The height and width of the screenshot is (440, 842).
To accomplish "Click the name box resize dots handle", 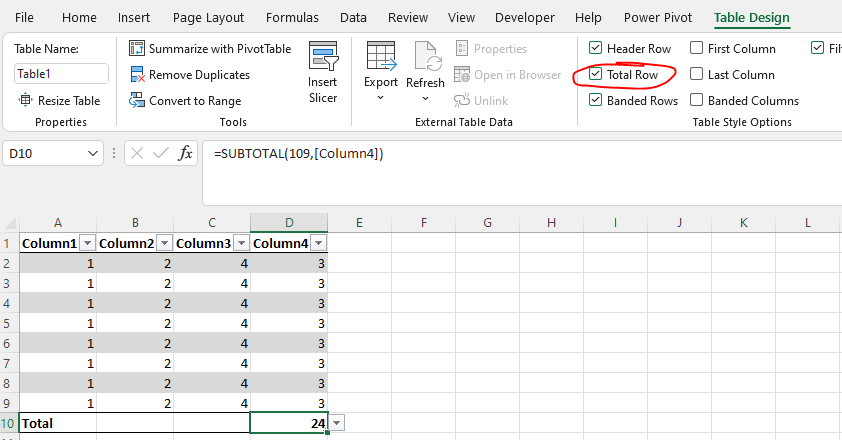I will coord(114,154).
